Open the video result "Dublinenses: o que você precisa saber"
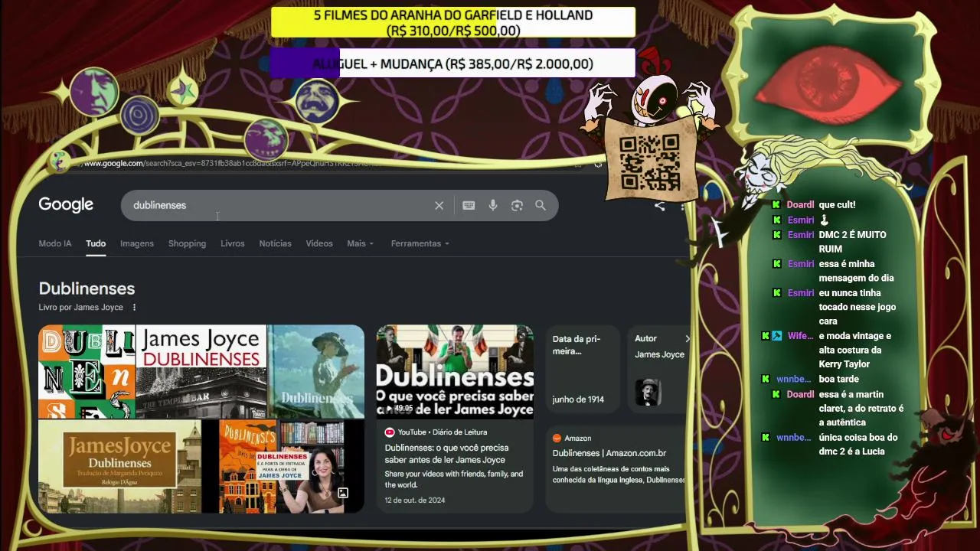 click(x=446, y=454)
